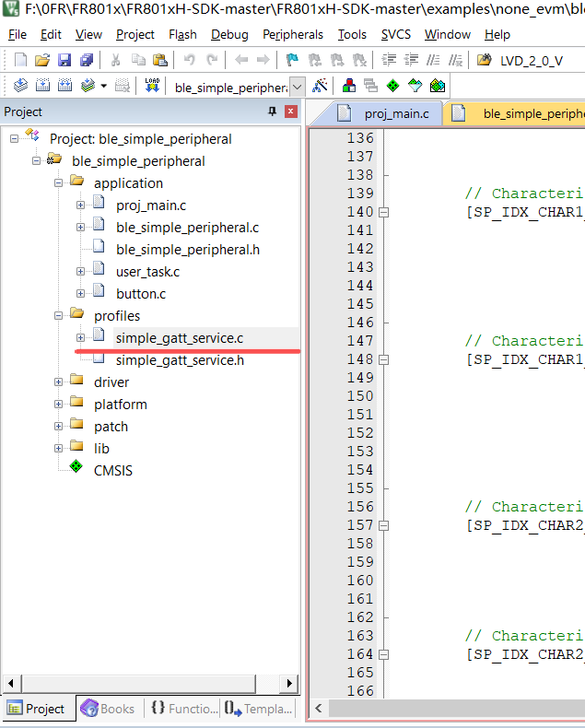Viewport: 585px width, 728px height.
Task: Open the target selection dropdown
Action: coord(297,86)
